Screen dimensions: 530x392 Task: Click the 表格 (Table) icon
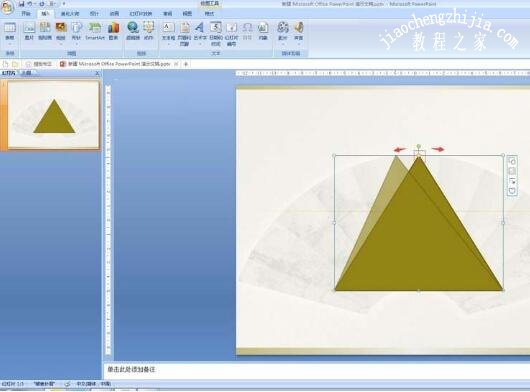point(10,28)
